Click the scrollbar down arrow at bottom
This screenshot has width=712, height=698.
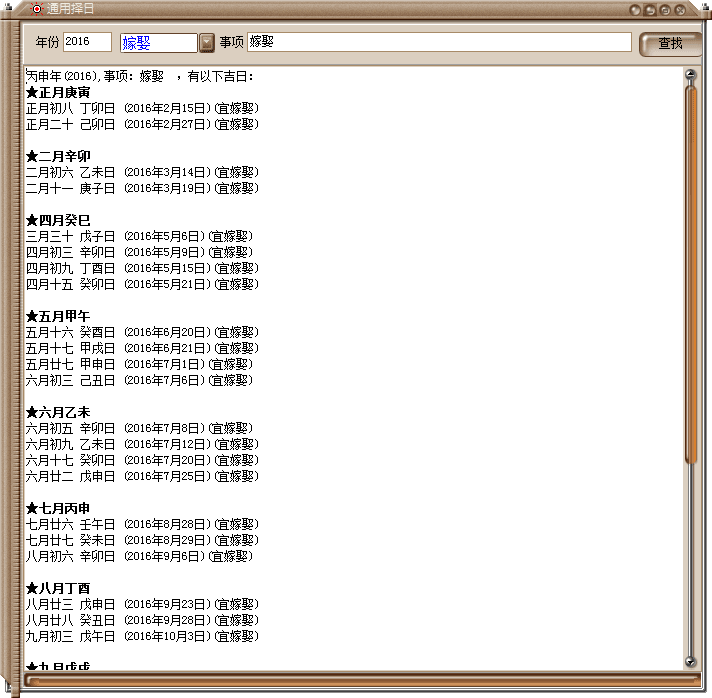pos(690,661)
